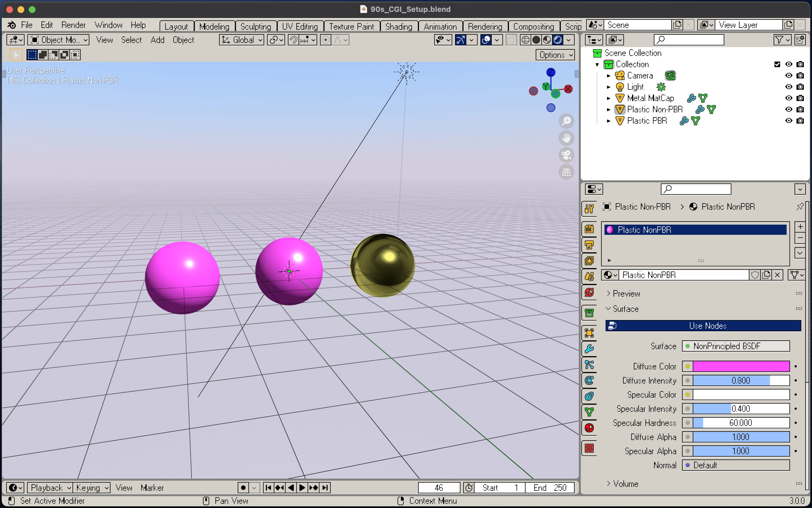Open the Output properties tab
This screenshot has height=508, width=812.
(589, 245)
